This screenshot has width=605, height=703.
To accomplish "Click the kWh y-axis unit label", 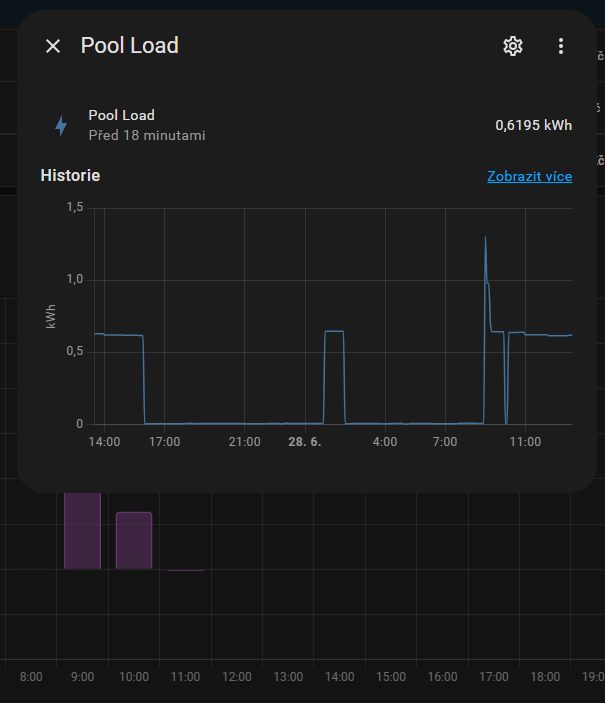I will pyautogui.click(x=50, y=316).
